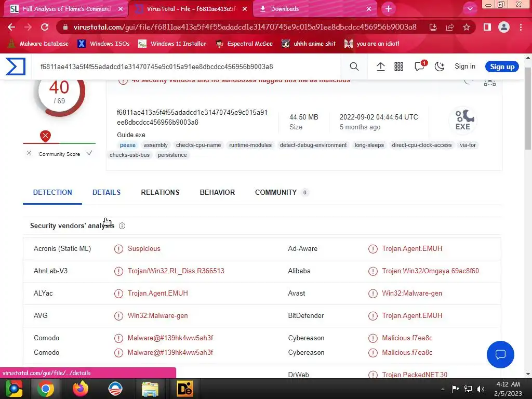This screenshot has height=399, width=532.
Task: Open the COMMUNITY tab
Action: tap(282, 192)
